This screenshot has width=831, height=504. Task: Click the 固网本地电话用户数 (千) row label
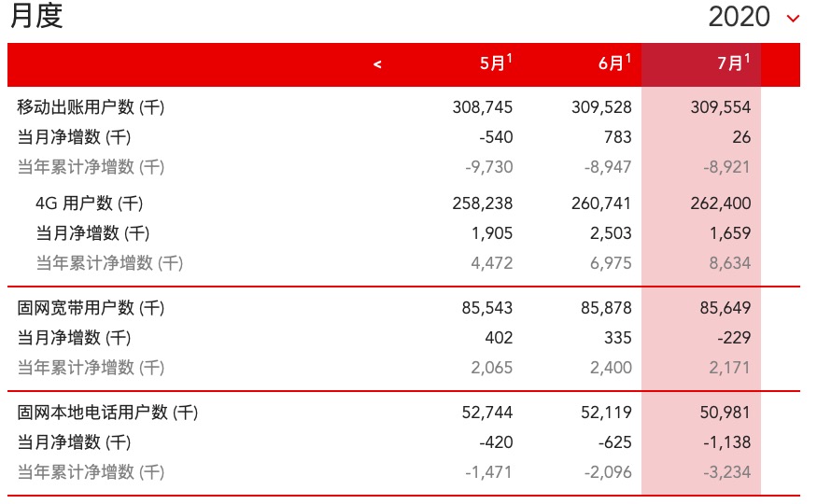107,413
